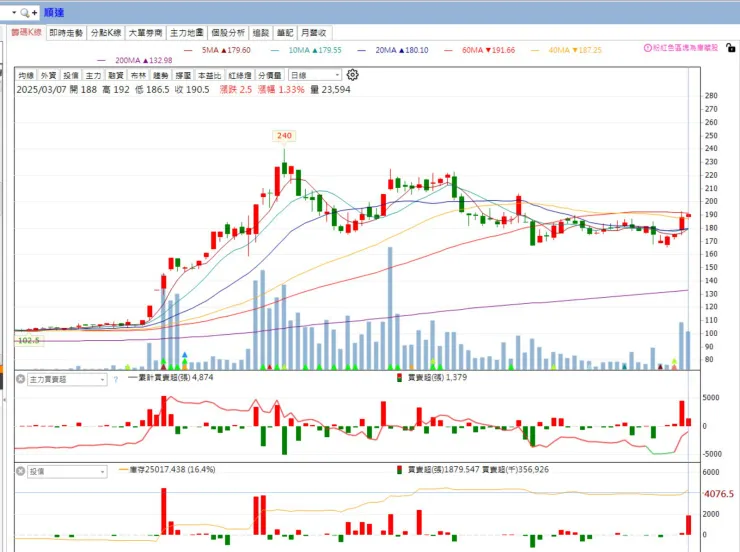Image resolution: width=740 pixels, height=552 pixels.
Task: Click the 紅綠燈 toolbar button
Action: (x=240, y=75)
